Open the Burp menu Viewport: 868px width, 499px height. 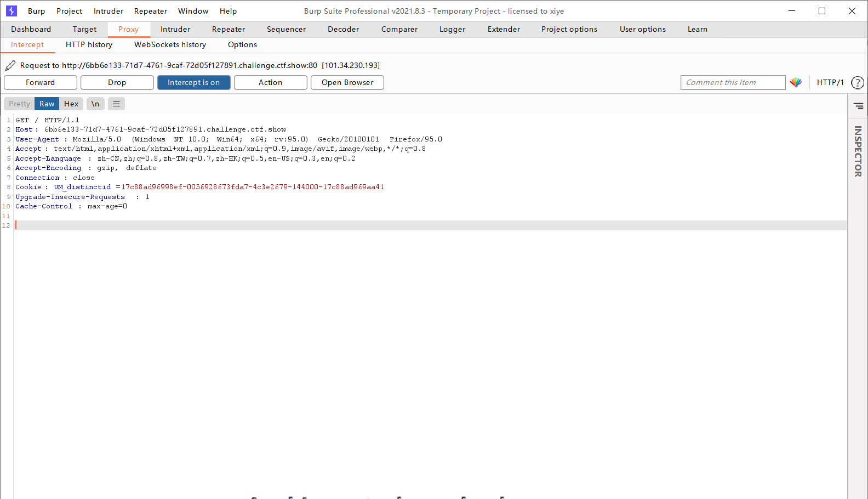pos(37,11)
